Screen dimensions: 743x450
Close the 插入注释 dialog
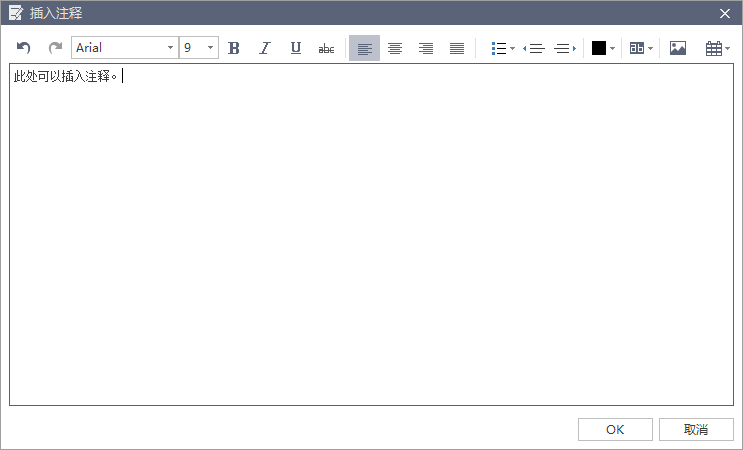click(725, 13)
